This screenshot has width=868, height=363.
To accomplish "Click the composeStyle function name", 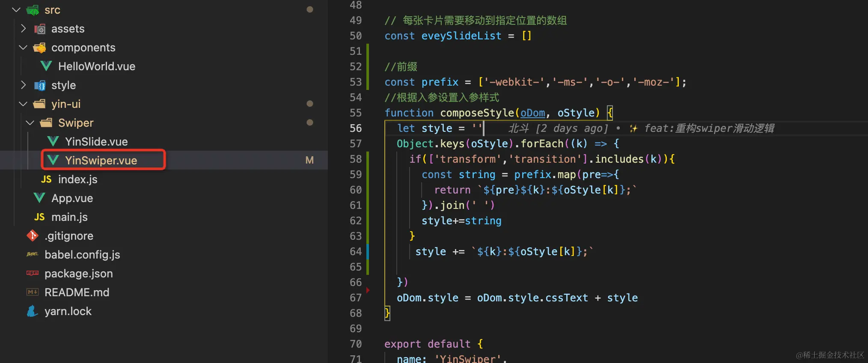I will (x=477, y=113).
